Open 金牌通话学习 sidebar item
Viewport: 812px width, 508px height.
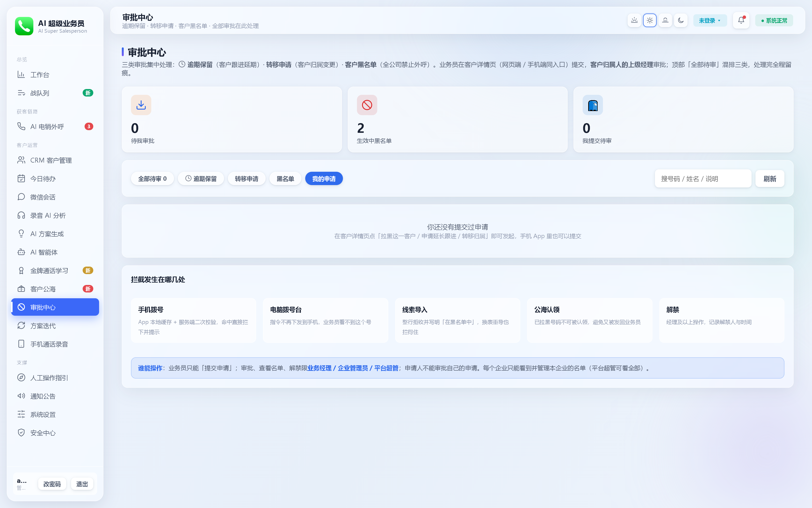[55, 270]
